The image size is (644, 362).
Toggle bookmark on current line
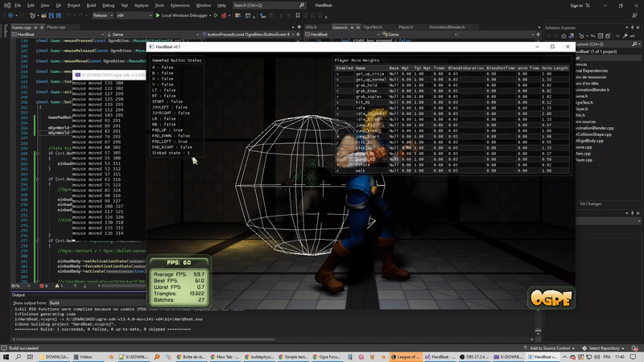[298, 15]
